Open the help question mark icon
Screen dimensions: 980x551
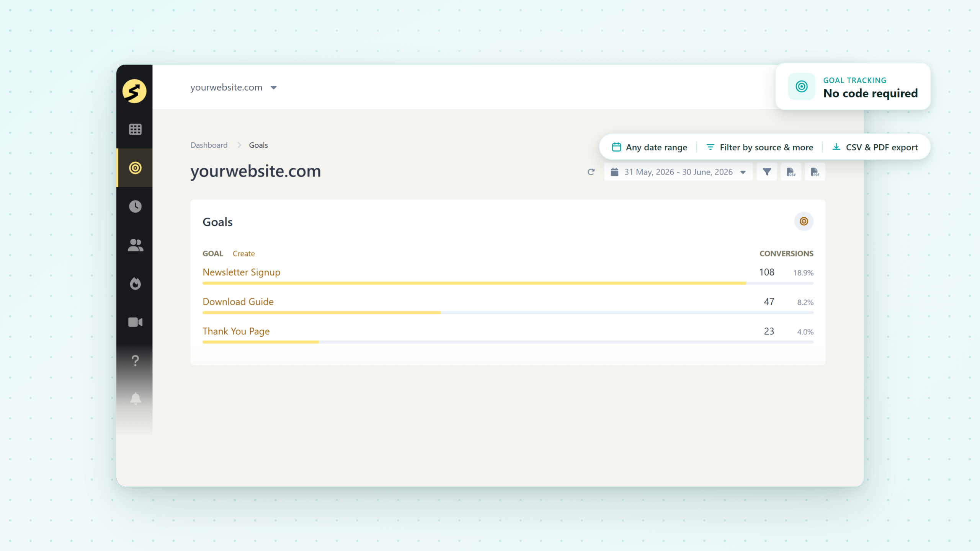point(135,360)
